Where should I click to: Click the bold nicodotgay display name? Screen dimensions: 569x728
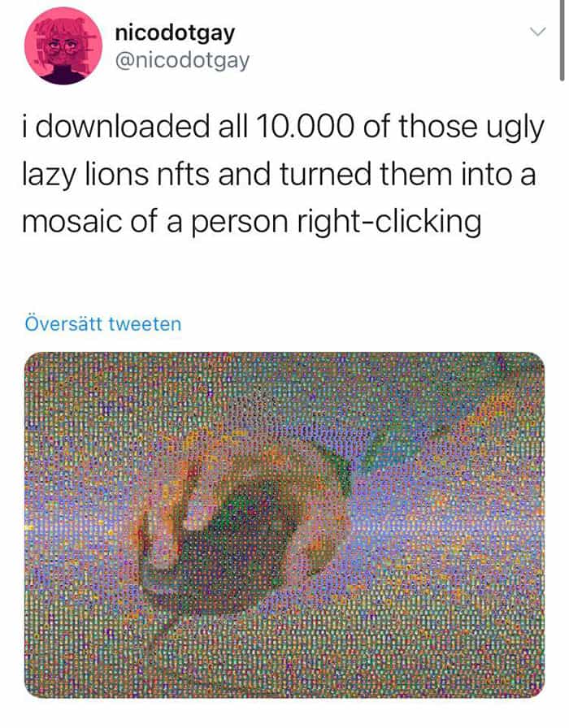point(175,33)
